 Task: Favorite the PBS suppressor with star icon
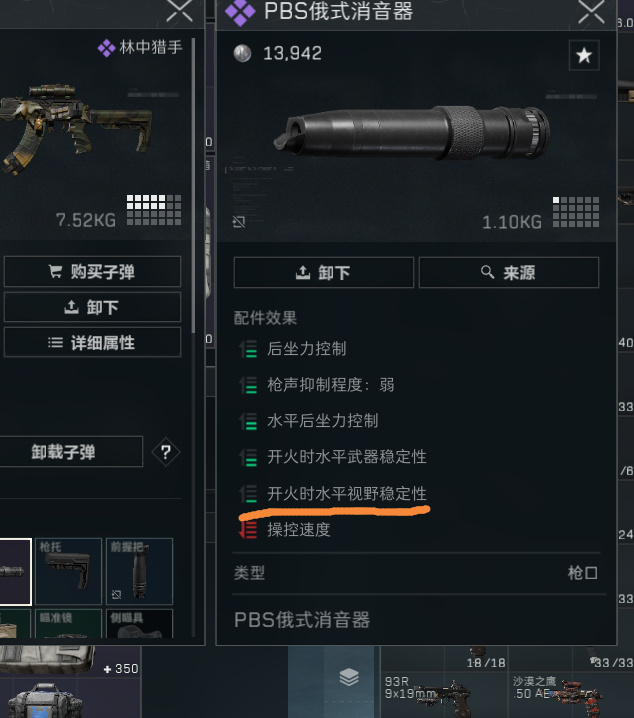pos(584,55)
